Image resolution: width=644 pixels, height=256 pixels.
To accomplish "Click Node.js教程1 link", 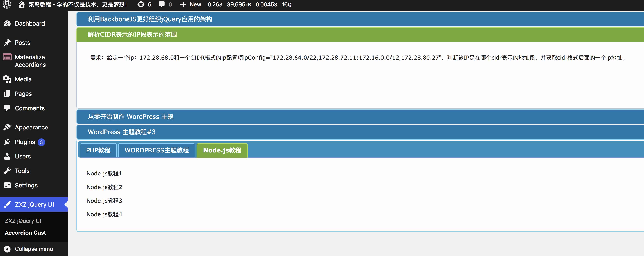I will pyautogui.click(x=104, y=173).
